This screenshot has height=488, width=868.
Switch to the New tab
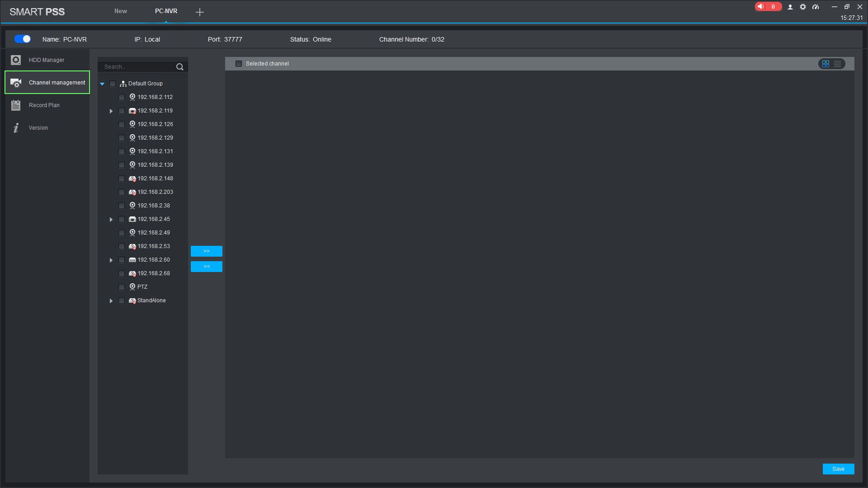click(121, 11)
